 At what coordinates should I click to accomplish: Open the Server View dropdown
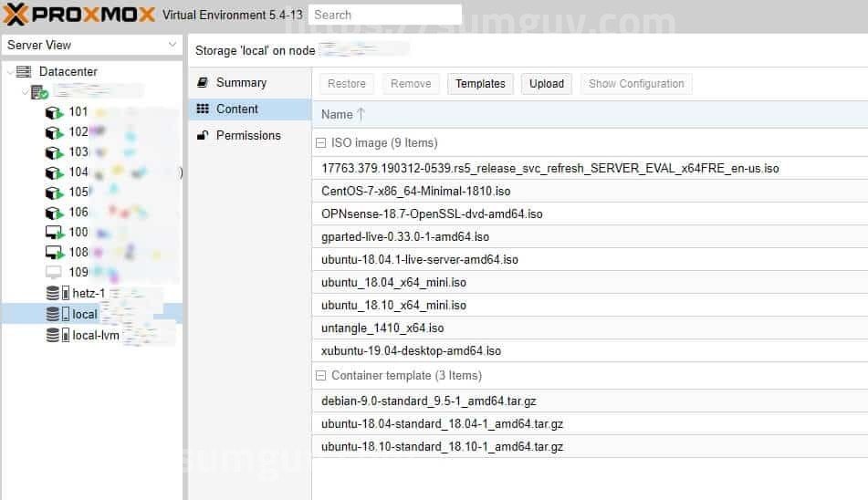point(173,44)
